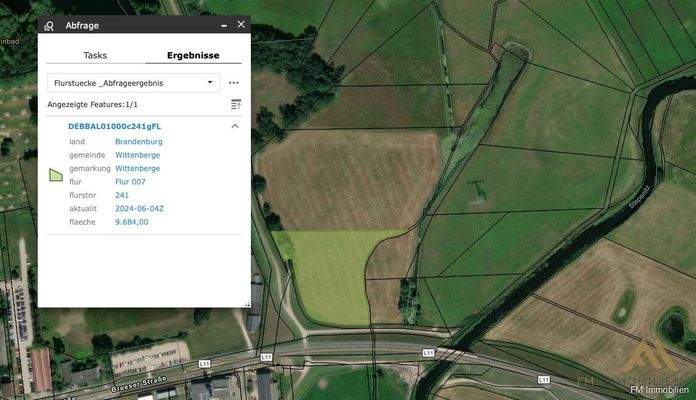This screenshot has width=696, height=400.
Task: Click the aktualit date 2024-06-04Z
Action: tap(140, 209)
